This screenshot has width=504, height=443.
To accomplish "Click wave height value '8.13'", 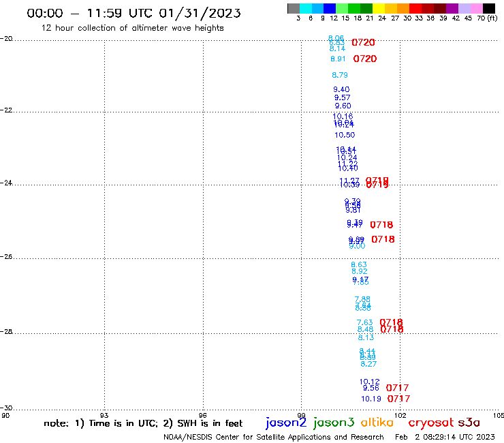I will click(366, 337).
